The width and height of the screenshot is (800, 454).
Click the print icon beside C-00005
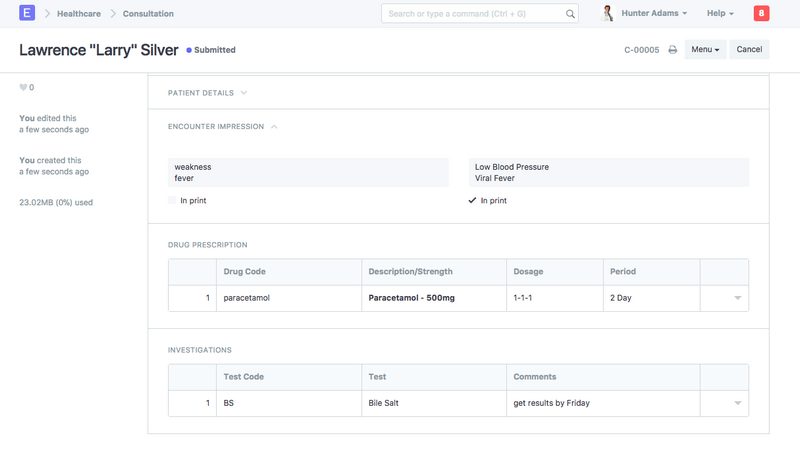673,50
